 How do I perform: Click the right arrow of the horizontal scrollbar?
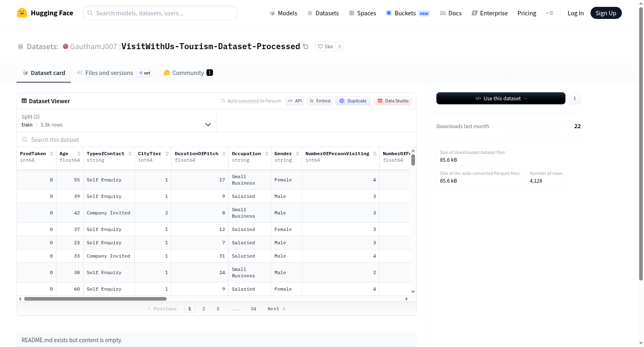click(x=407, y=299)
